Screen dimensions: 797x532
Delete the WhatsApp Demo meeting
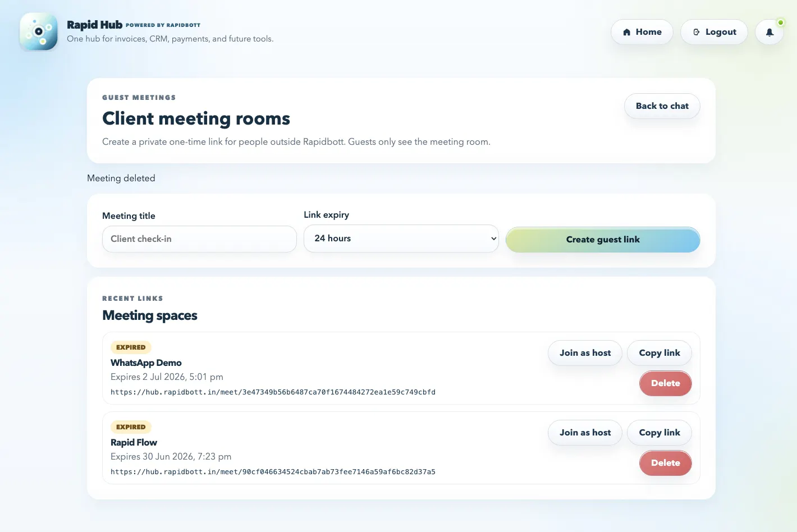[x=665, y=383]
